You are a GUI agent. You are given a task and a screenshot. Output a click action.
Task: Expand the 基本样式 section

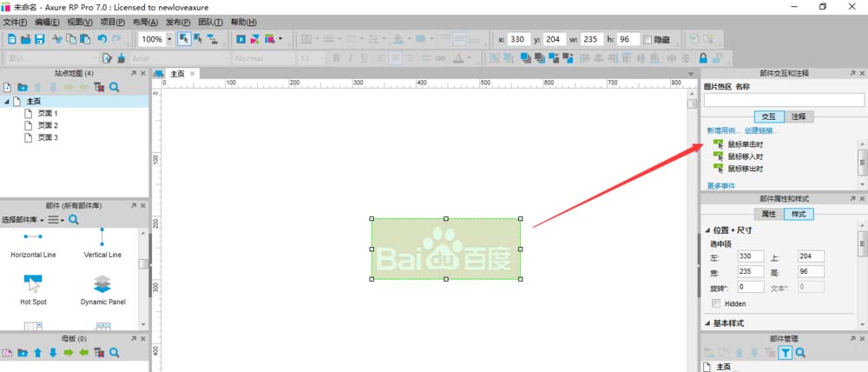707,322
